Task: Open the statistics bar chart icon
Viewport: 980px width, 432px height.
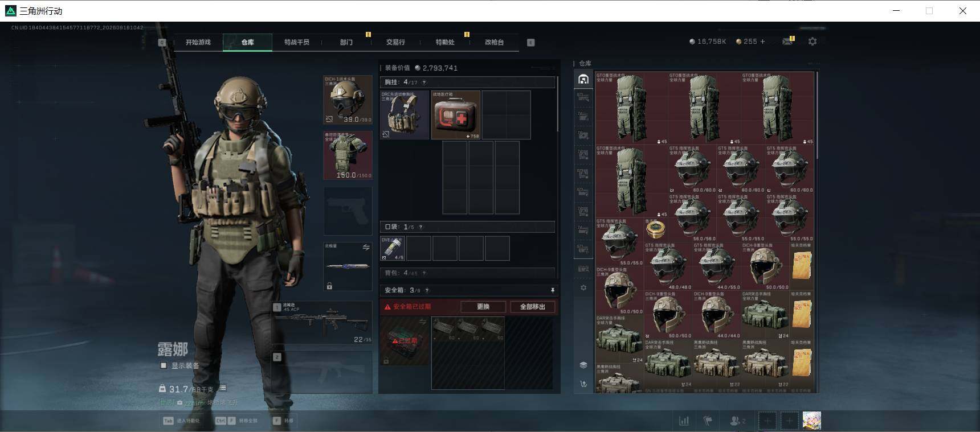Action: (684, 421)
